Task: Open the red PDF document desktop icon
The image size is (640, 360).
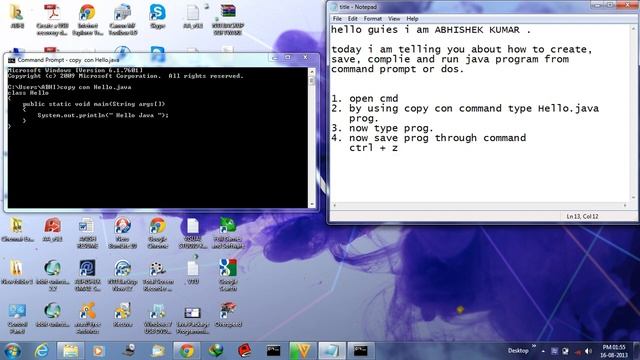Action: point(52,18)
